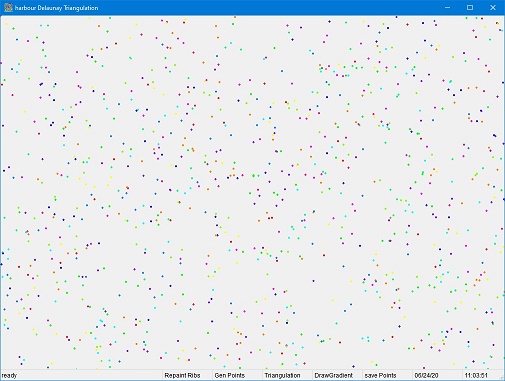
Task: Save the points using save Points
Action: (380, 375)
